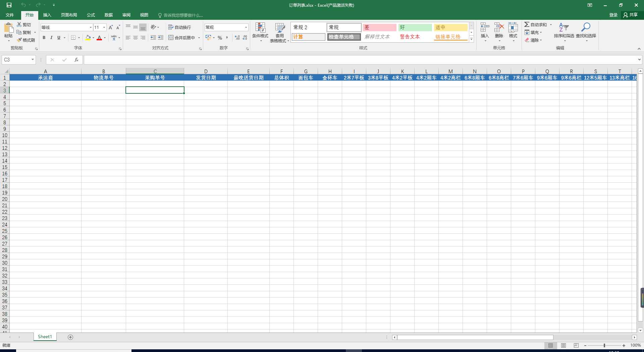Click the 承运商 header cell

coord(45,78)
